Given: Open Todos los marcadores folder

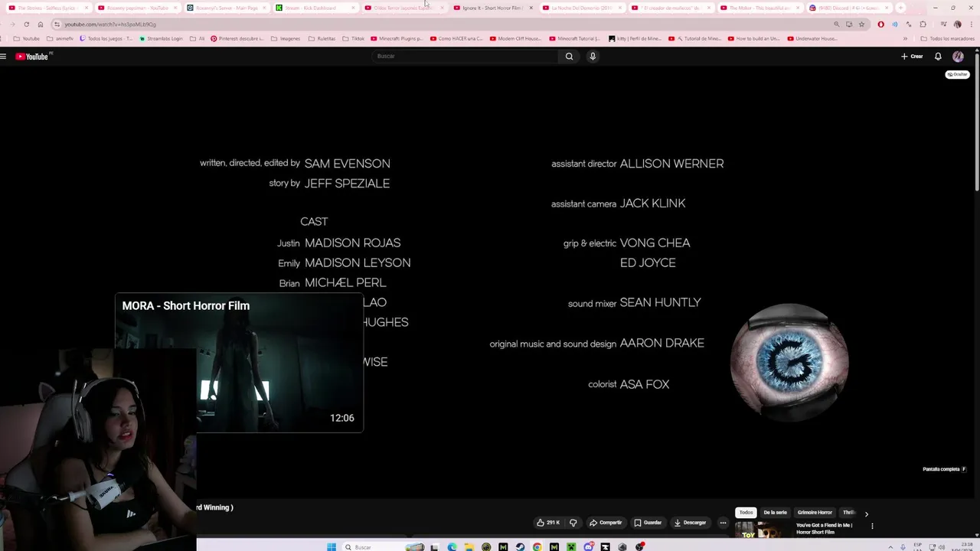Looking at the screenshot, I should click(948, 38).
